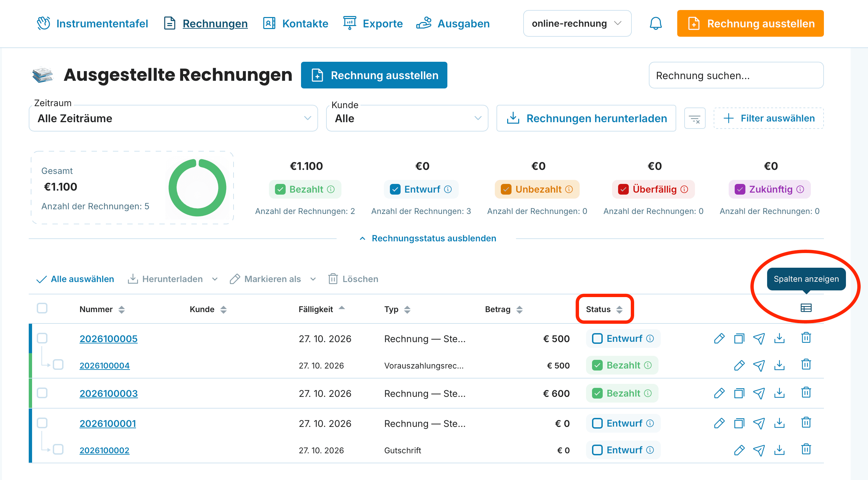The width and height of the screenshot is (868, 480).
Task: Download credit note 2026100002
Action: pos(779,450)
